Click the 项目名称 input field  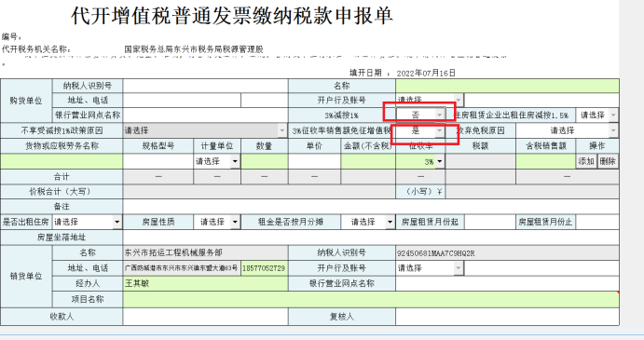(x=371, y=299)
